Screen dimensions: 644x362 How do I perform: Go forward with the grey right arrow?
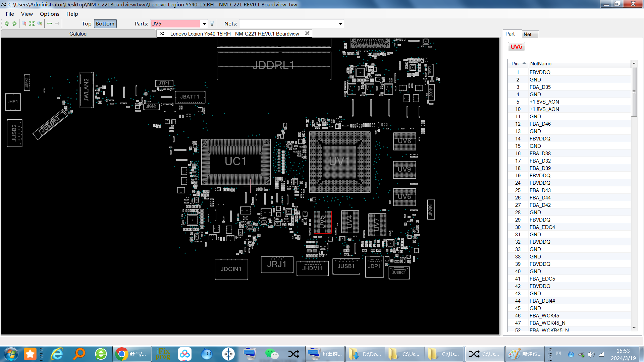point(57,23)
